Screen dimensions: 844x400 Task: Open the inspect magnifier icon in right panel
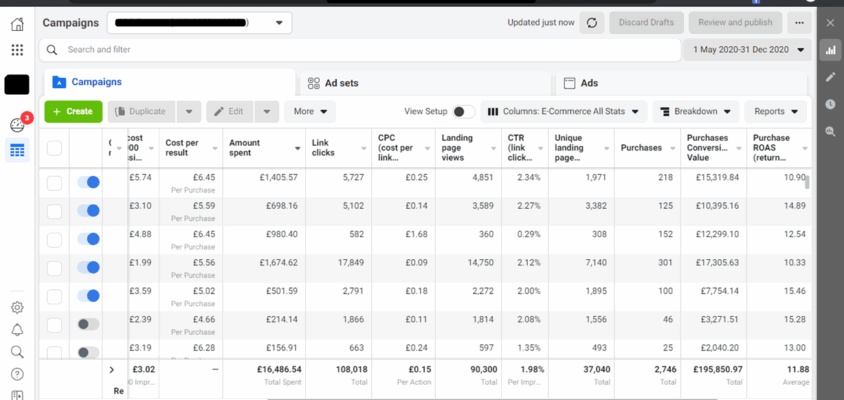[831, 131]
